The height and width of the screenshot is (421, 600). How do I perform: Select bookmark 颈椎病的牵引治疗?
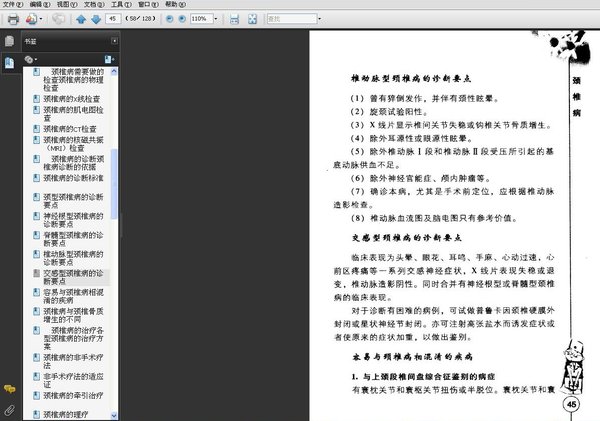coord(73,395)
